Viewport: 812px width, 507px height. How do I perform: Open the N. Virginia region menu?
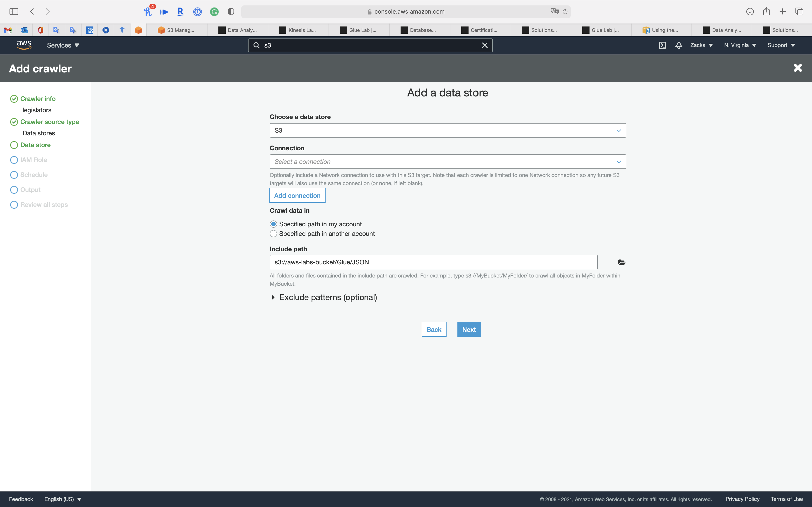click(x=740, y=45)
